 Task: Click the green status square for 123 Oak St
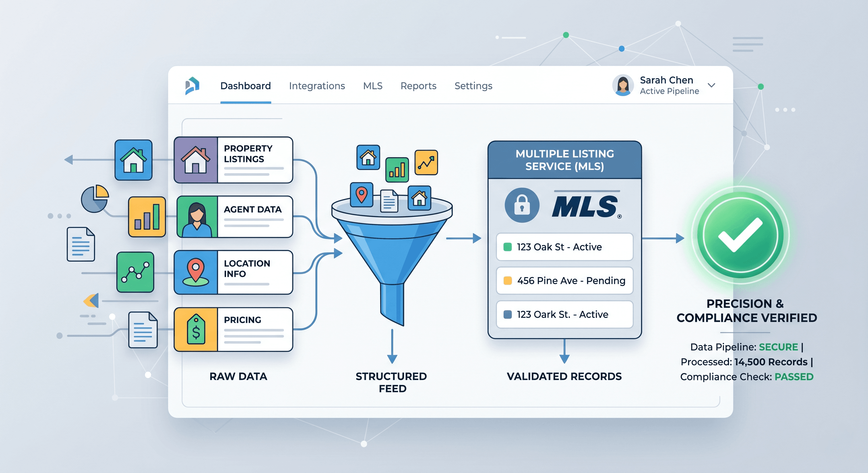pos(507,247)
